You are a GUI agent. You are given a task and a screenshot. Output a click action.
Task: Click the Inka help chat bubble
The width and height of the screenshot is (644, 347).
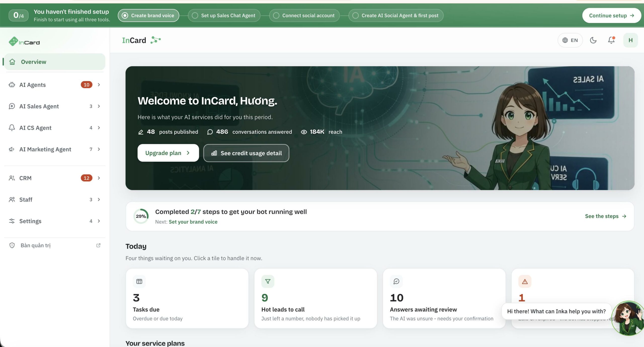(x=556, y=311)
